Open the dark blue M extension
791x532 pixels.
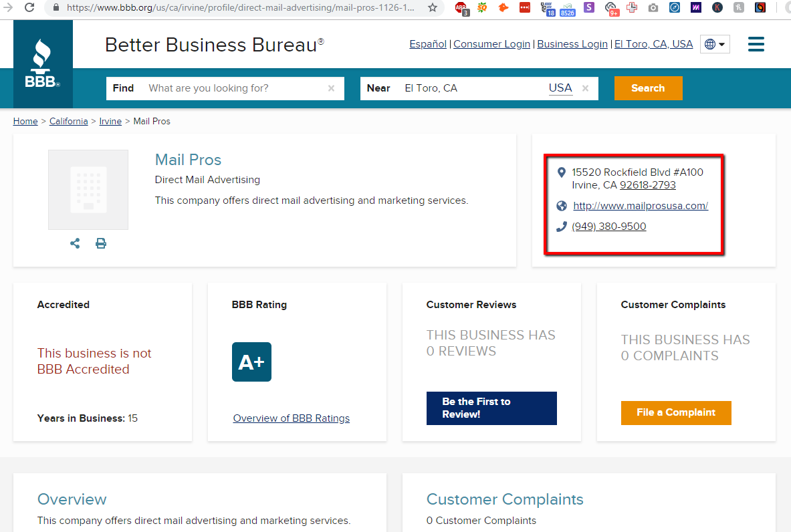tap(696, 7)
